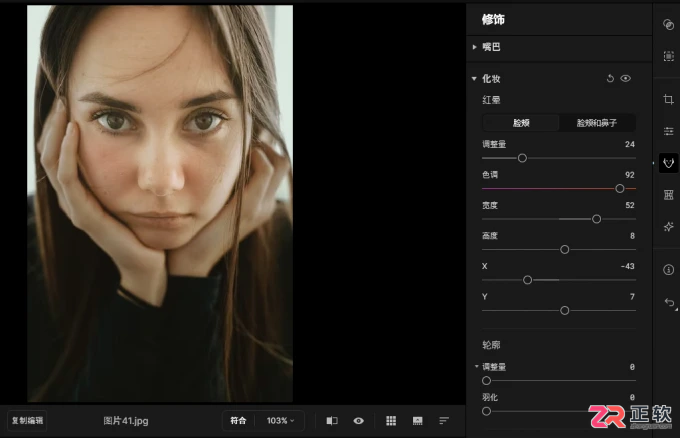
Task: Collapse the 轮廓 调整量 disclosure triangle
Action: point(476,366)
